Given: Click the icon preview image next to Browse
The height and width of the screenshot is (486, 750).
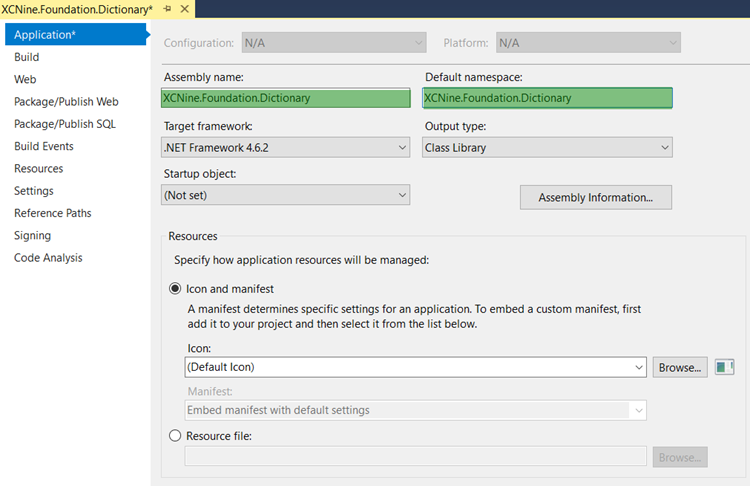Looking at the screenshot, I should [724, 367].
